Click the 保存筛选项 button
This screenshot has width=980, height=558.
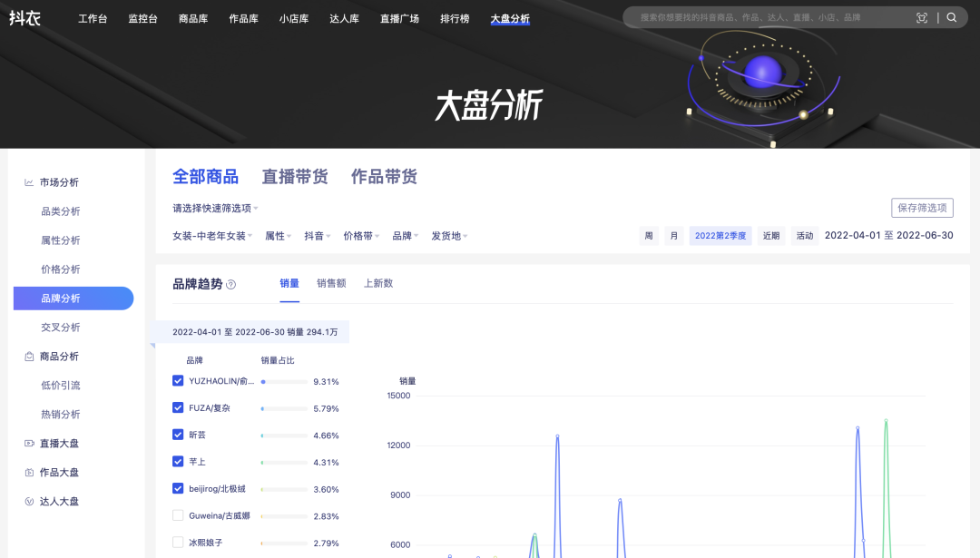[922, 208]
